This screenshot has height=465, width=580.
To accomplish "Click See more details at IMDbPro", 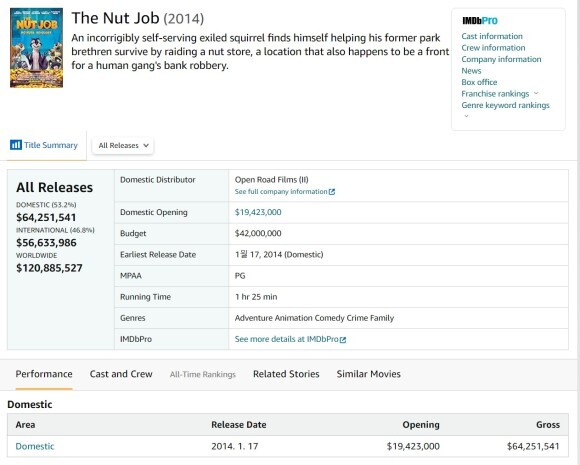I will click(286, 339).
